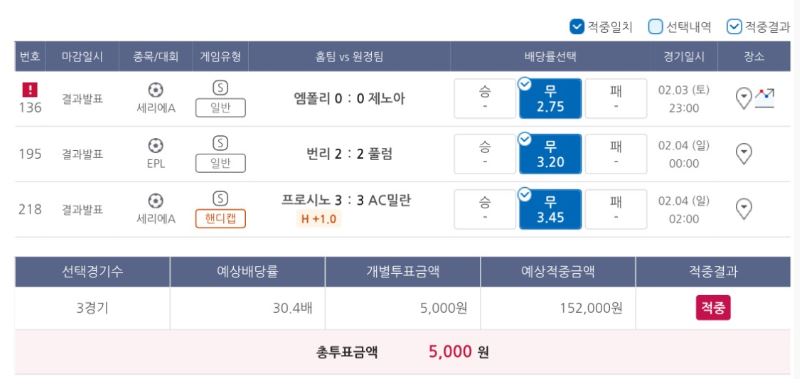Select the 경기일시 column header
The height and width of the screenshot is (391, 800).
click(684, 57)
